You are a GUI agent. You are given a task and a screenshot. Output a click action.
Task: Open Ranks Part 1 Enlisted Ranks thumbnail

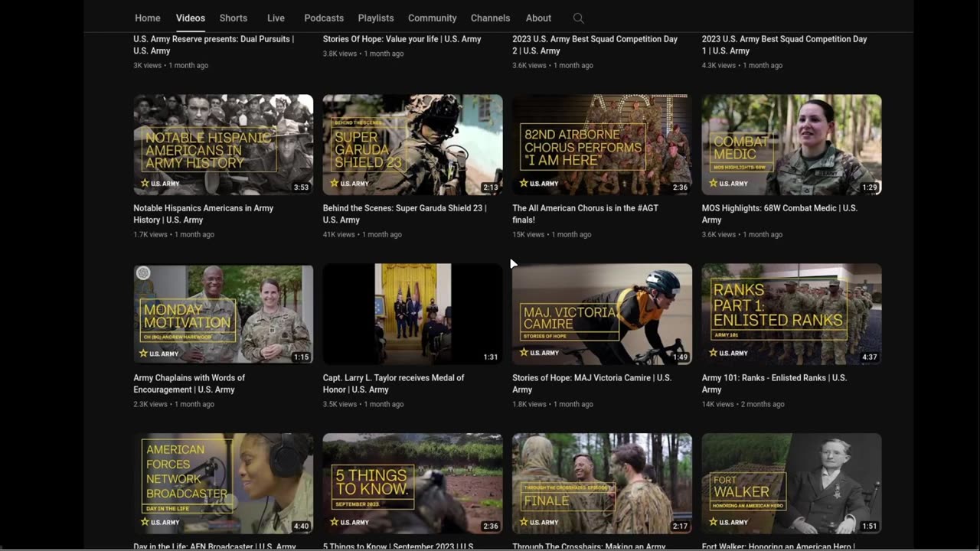pyautogui.click(x=792, y=315)
